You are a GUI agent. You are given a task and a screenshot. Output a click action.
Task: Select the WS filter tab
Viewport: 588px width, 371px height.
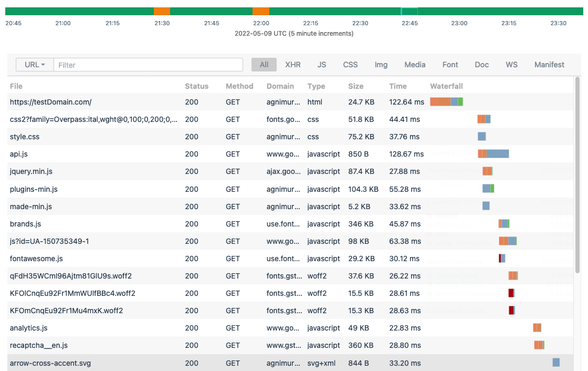pyautogui.click(x=511, y=64)
